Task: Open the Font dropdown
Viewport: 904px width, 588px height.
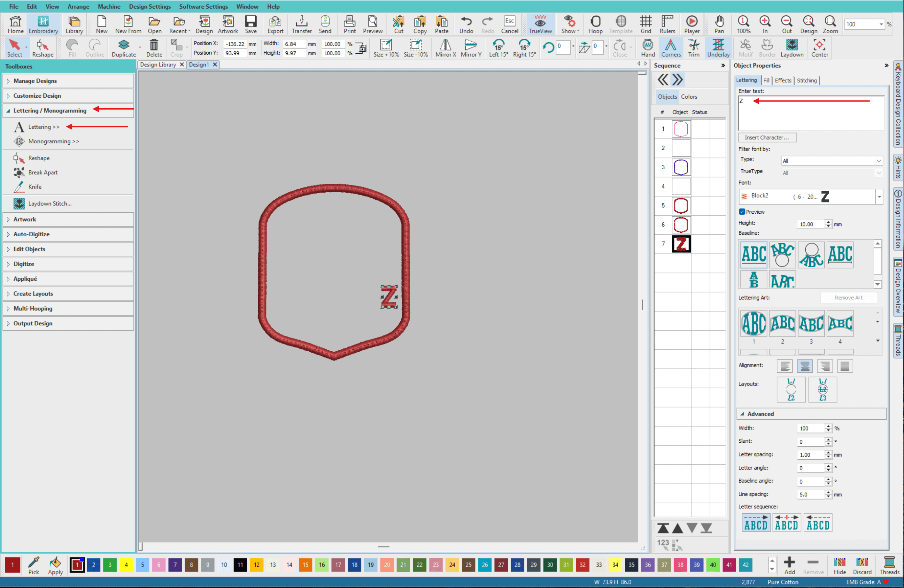Action: pyautogui.click(x=879, y=197)
